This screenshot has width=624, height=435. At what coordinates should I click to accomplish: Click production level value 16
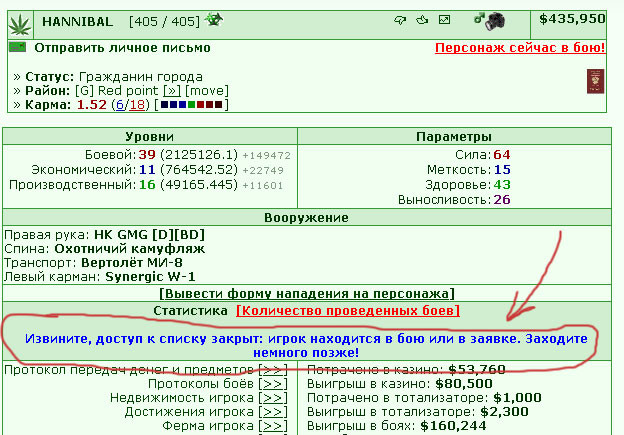pos(147,185)
